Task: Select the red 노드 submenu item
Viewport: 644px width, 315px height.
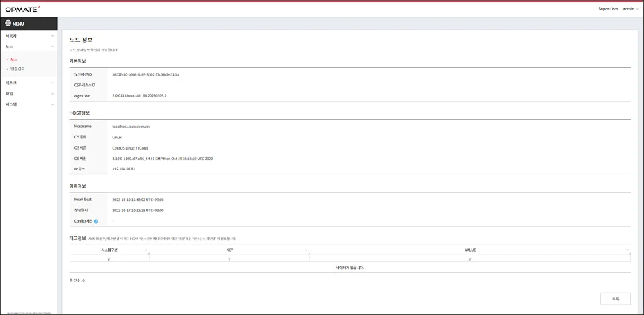Action: coord(14,60)
